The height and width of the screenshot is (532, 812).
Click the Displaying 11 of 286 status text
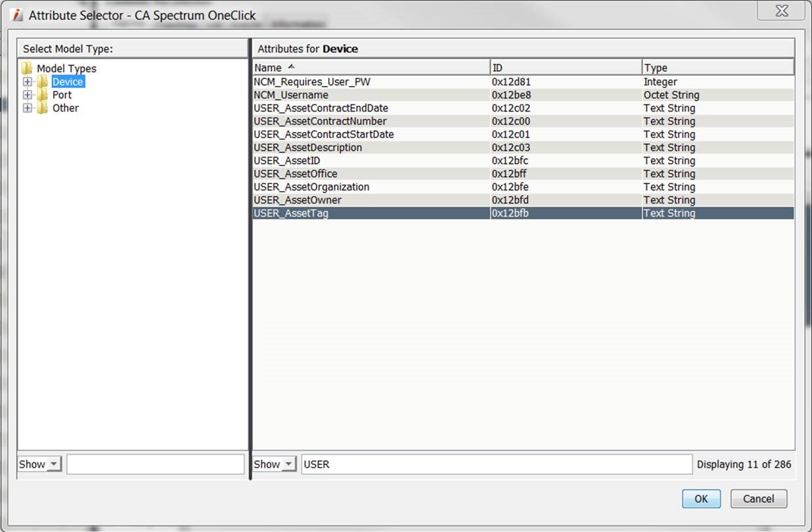tap(744, 464)
